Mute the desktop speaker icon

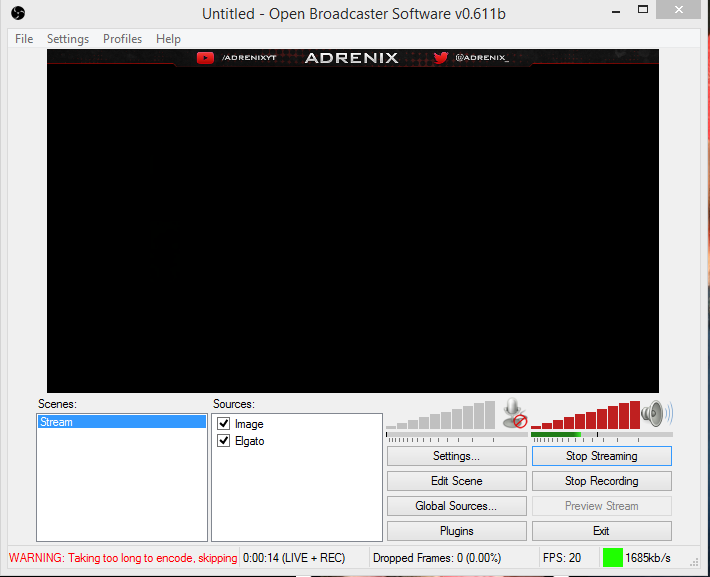click(657, 414)
